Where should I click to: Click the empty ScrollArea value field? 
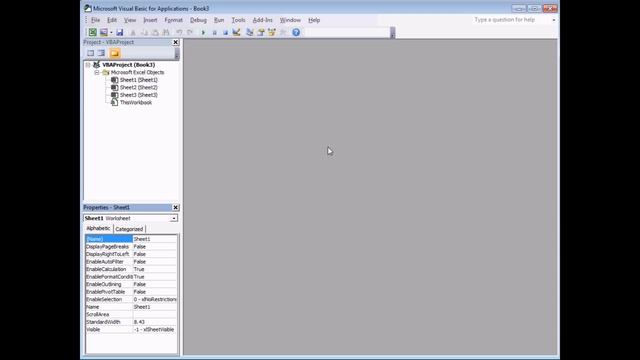click(155, 315)
